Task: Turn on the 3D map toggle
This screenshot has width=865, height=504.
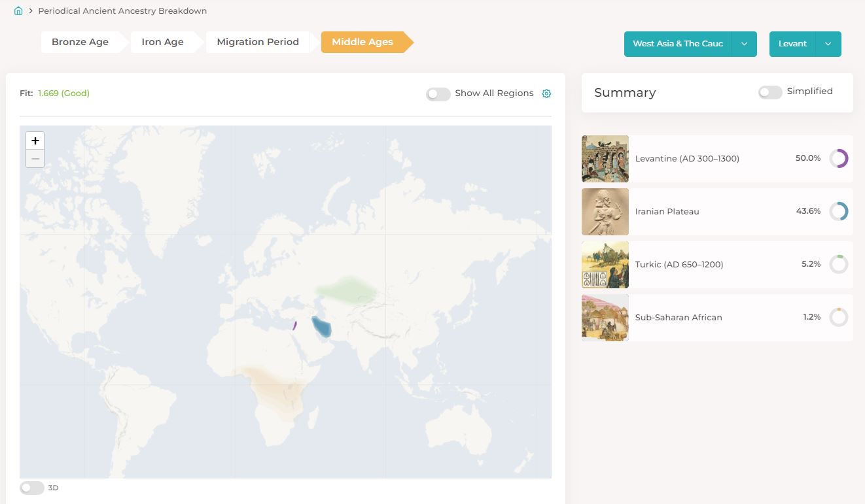Action: tap(32, 488)
